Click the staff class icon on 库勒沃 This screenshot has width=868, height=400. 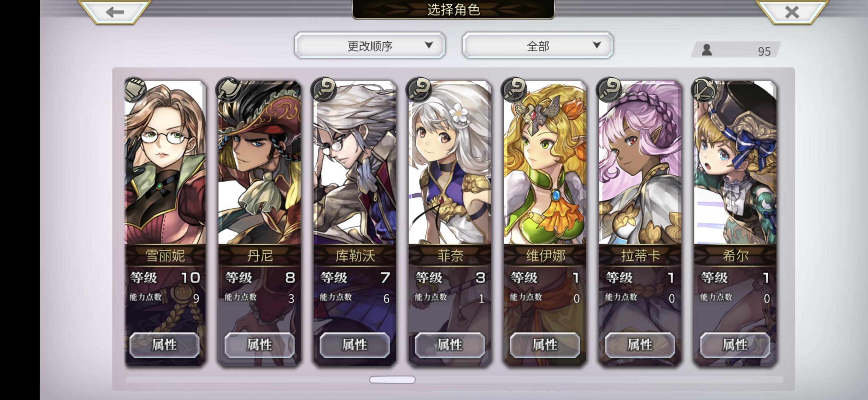click(324, 90)
